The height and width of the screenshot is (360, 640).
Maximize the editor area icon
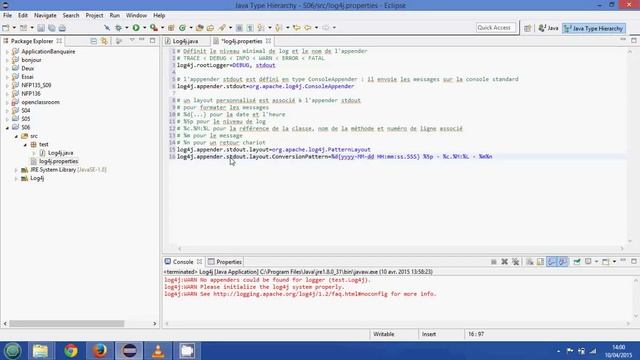(x=633, y=40)
